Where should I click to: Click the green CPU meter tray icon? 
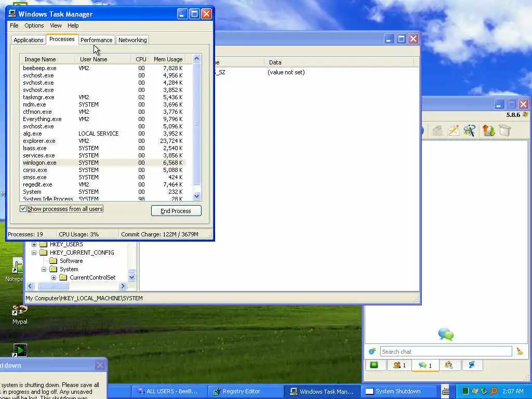tap(465, 391)
